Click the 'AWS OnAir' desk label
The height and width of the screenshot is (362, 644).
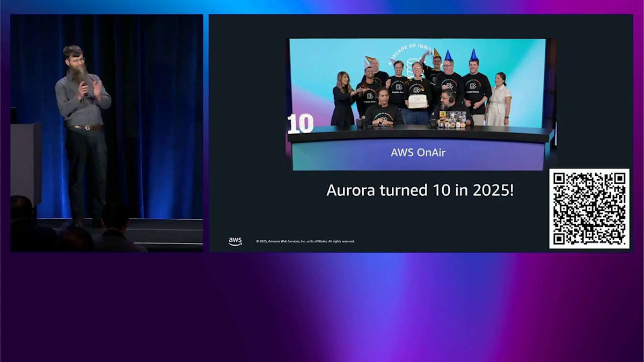[418, 152]
